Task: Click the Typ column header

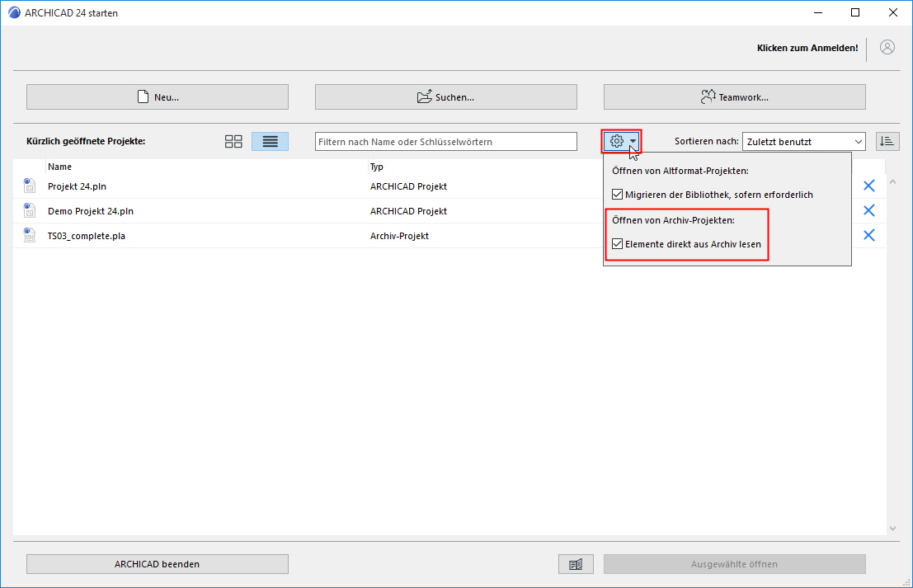Action: 377,167
